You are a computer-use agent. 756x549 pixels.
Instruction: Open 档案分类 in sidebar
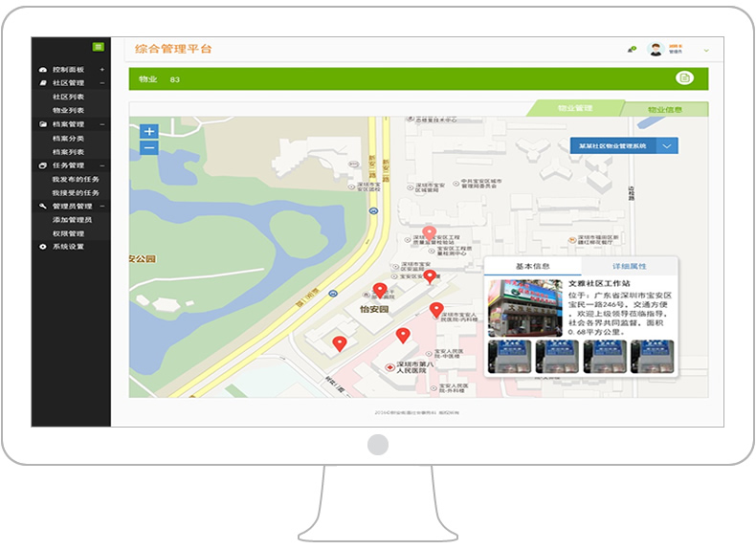(x=68, y=139)
